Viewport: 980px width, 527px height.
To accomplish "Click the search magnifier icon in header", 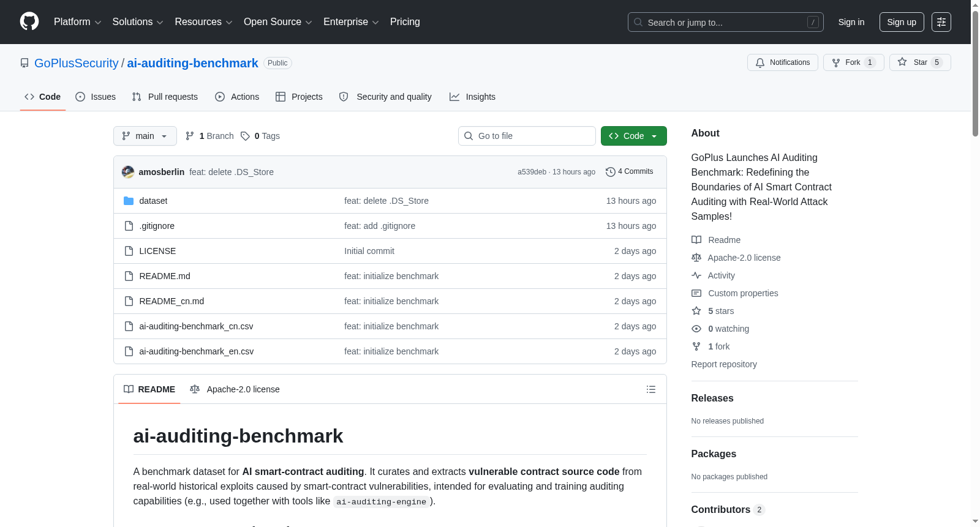I will [638, 22].
